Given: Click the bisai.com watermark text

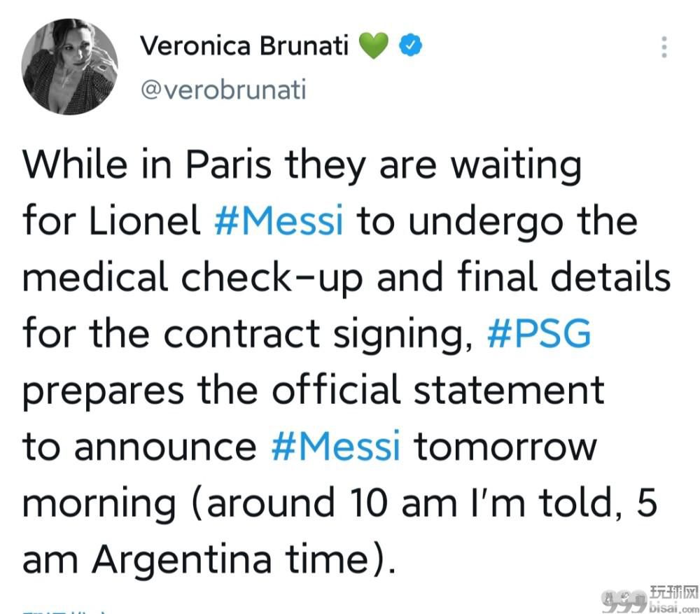Looking at the screenshot, I should point(673,607).
